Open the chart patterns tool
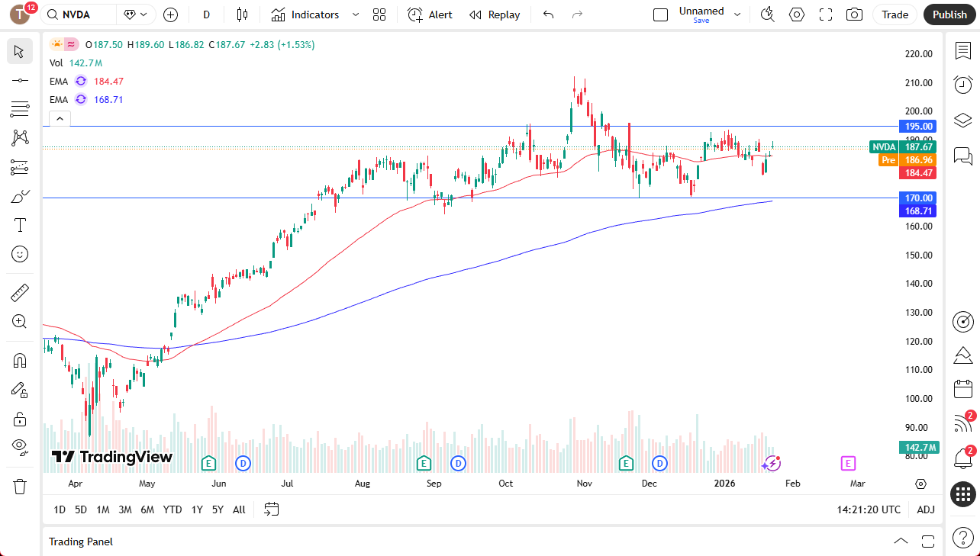 (20, 138)
